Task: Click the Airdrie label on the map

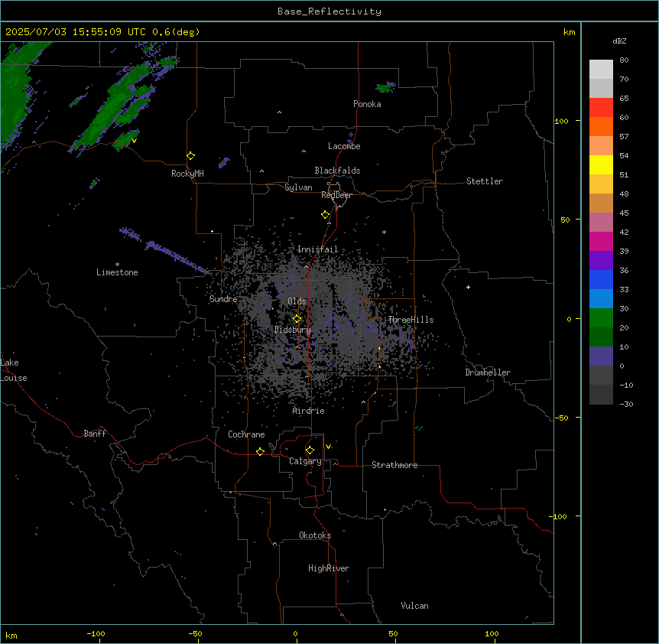Action: click(309, 411)
